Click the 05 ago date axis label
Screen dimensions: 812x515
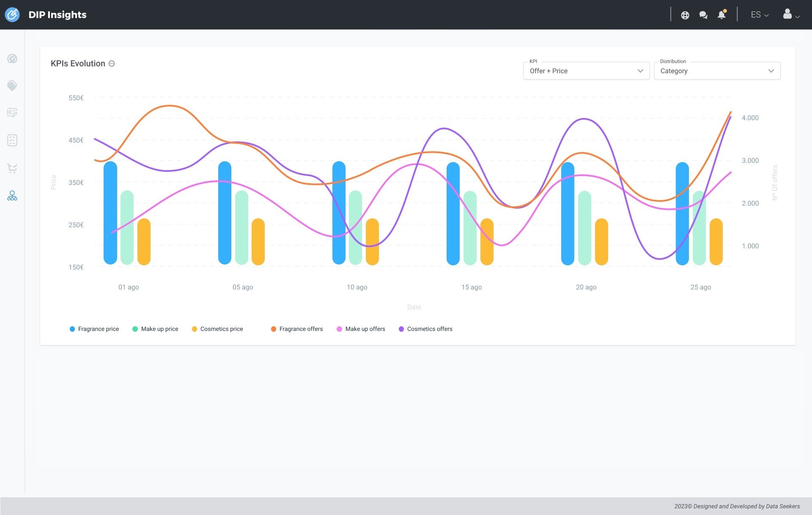(x=243, y=287)
